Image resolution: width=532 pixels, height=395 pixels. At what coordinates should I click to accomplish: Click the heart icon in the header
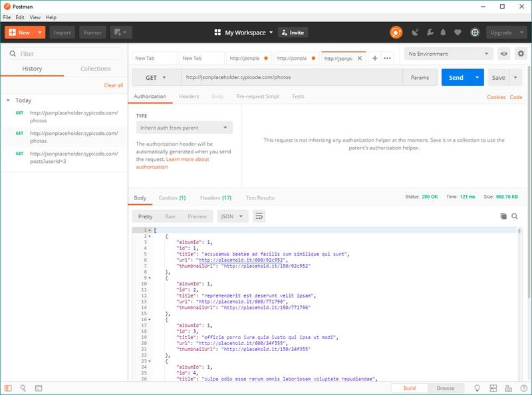tap(458, 33)
